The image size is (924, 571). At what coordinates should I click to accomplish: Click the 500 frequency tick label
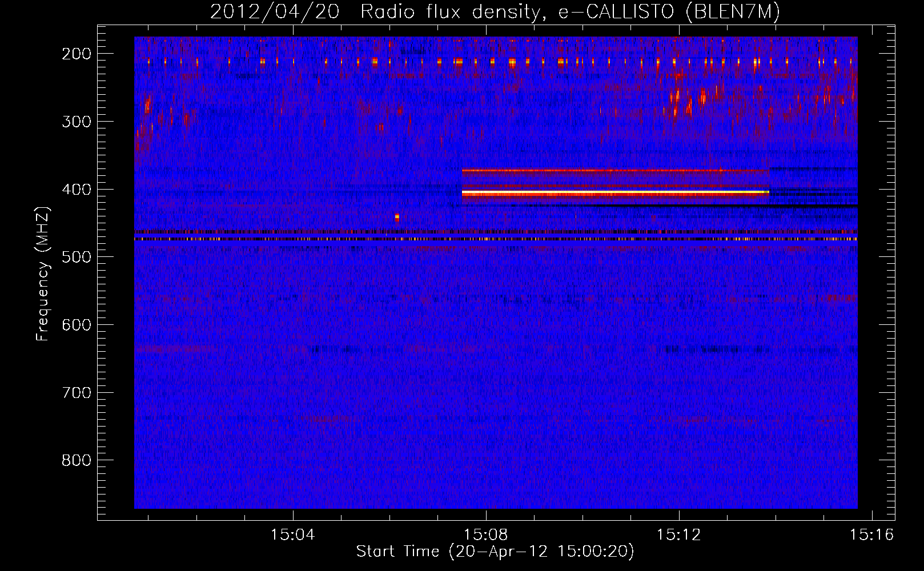[x=77, y=257]
